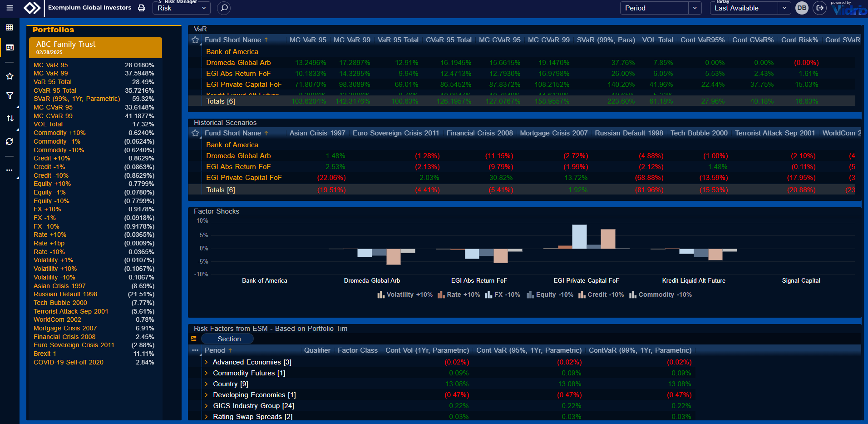The image size is (868, 424).
Task: Open the Risk Manager dropdown
Action: (x=182, y=8)
